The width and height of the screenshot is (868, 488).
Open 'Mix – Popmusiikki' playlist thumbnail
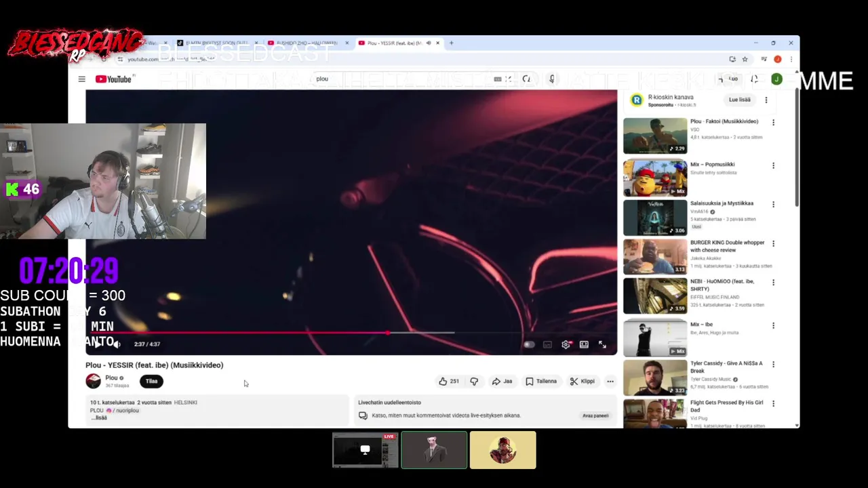click(655, 178)
